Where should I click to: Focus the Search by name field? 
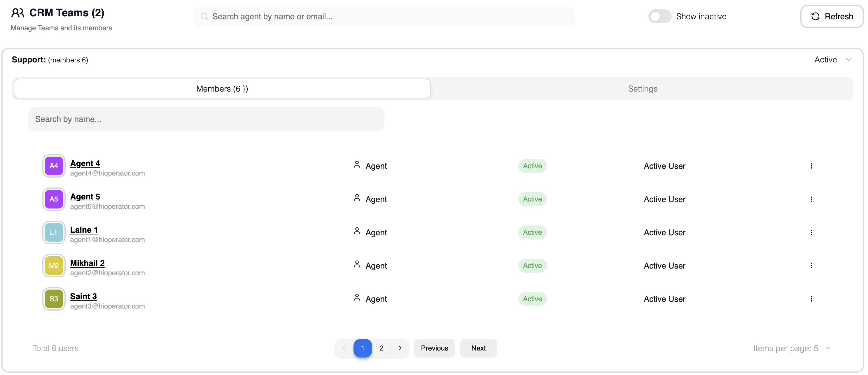tap(206, 119)
